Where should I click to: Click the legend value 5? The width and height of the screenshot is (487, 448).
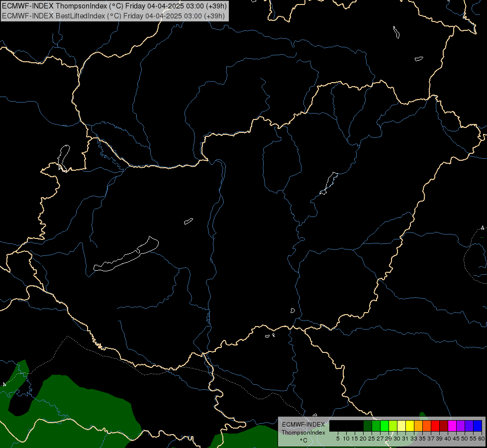[338, 439]
